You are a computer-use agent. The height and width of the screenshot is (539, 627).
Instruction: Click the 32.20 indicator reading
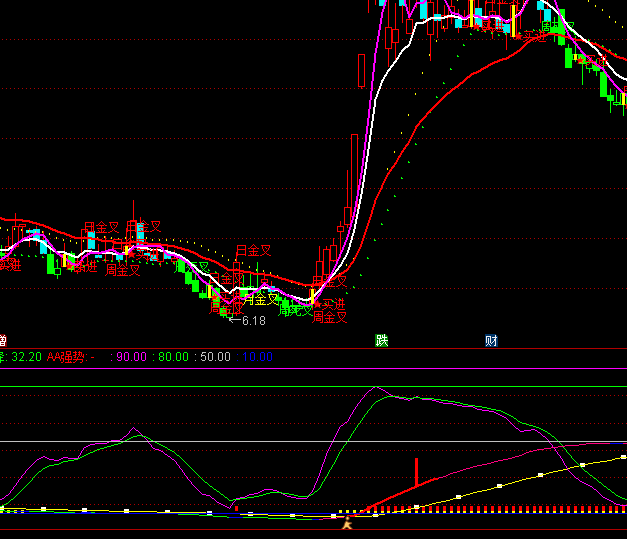click(x=26, y=357)
